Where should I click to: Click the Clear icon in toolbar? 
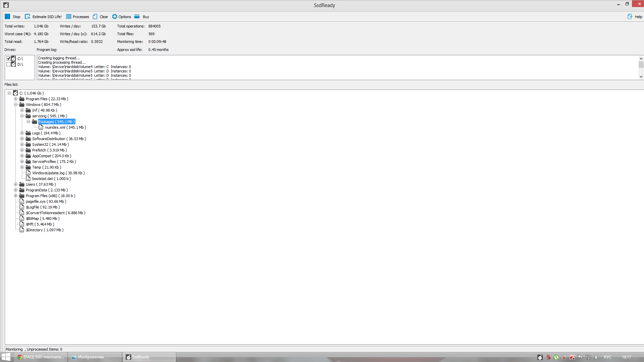point(95,16)
